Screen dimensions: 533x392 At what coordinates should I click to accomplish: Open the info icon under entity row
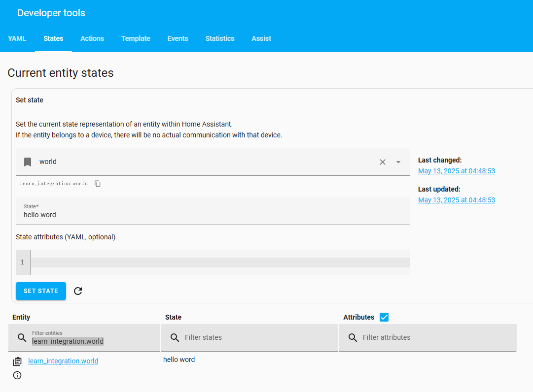coord(17,375)
